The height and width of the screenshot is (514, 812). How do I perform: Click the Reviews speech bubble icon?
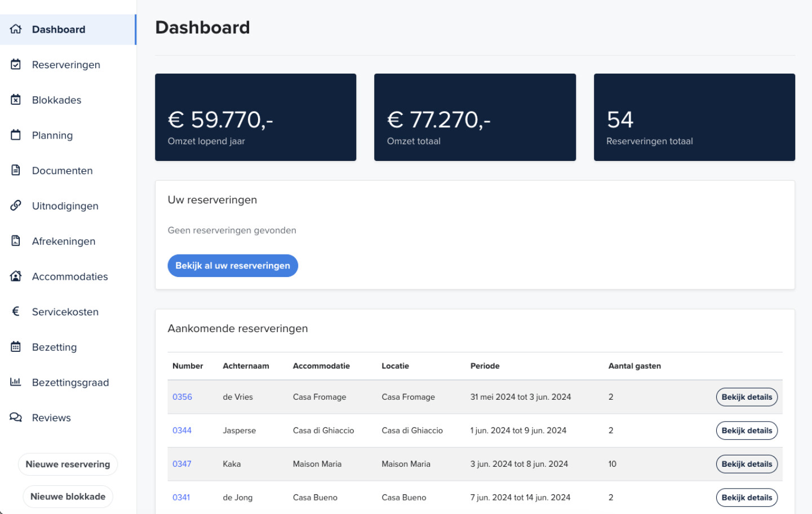point(16,417)
